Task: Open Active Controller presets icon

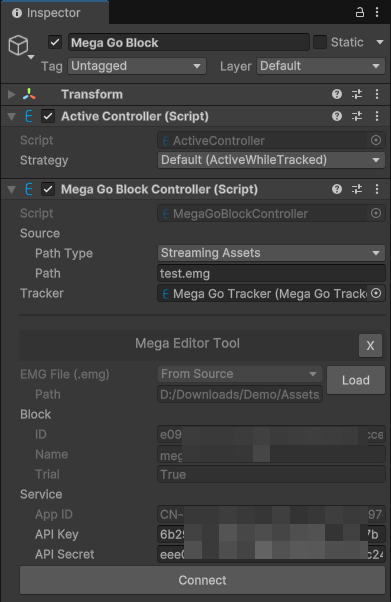Action: click(357, 116)
